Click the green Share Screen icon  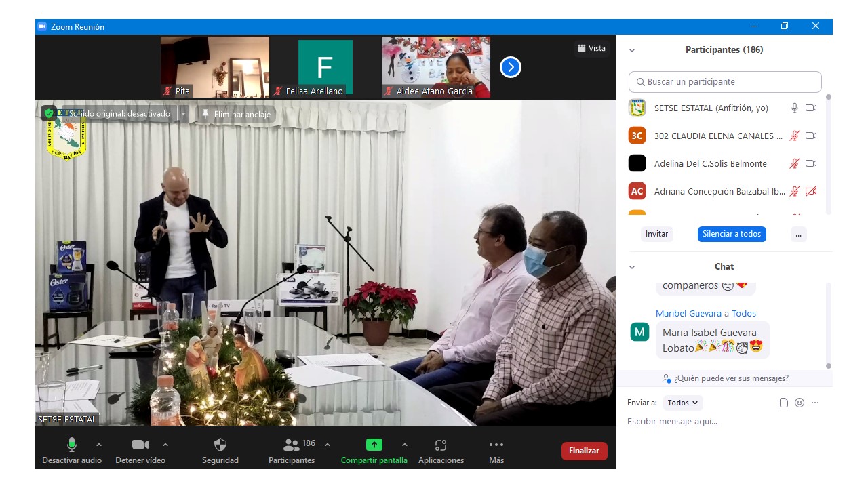374,445
